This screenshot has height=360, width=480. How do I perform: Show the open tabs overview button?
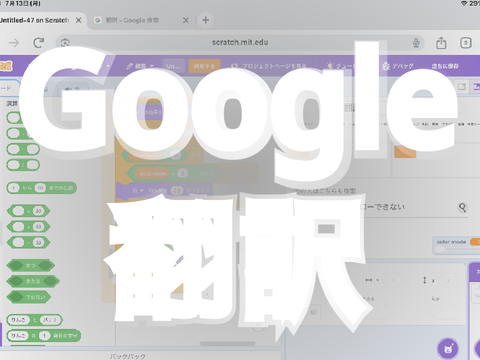point(466,43)
